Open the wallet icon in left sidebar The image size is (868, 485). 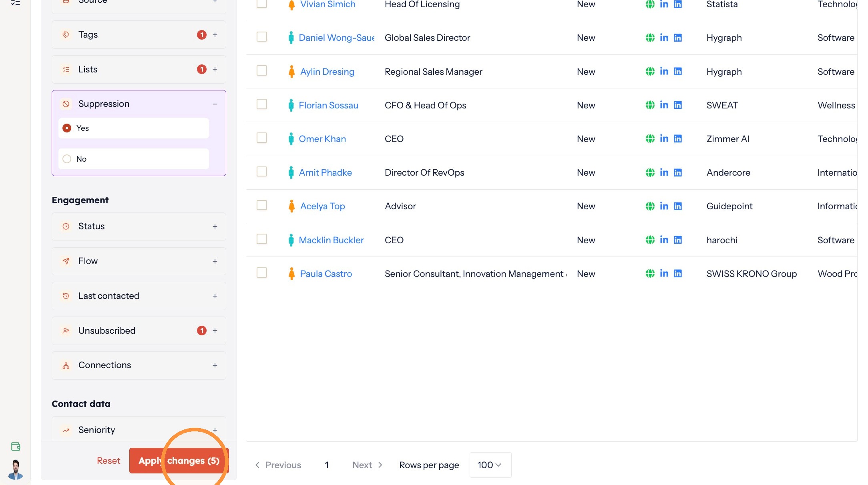(x=16, y=447)
